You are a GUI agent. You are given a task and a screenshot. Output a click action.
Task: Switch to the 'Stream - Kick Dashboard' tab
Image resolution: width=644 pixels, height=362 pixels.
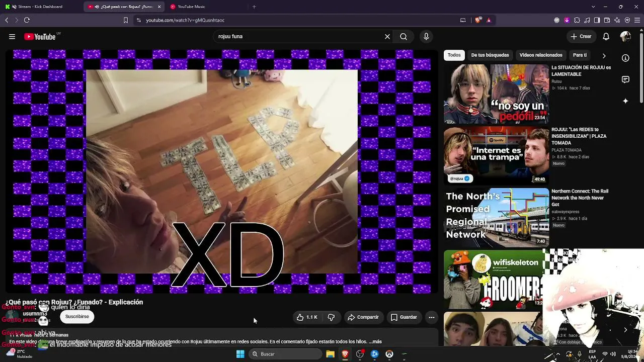pyautogui.click(x=41, y=7)
